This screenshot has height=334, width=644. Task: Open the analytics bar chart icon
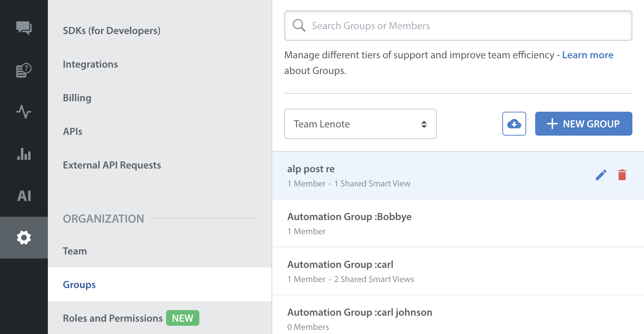24,154
